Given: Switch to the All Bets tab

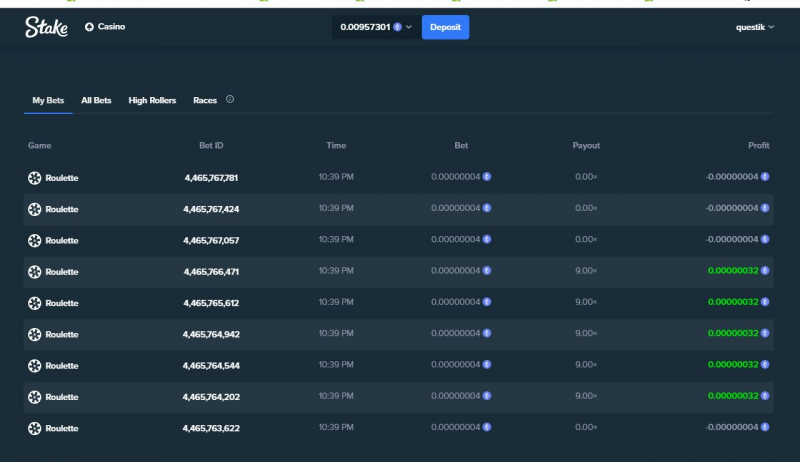Looking at the screenshot, I should pyautogui.click(x=96, y=100).
